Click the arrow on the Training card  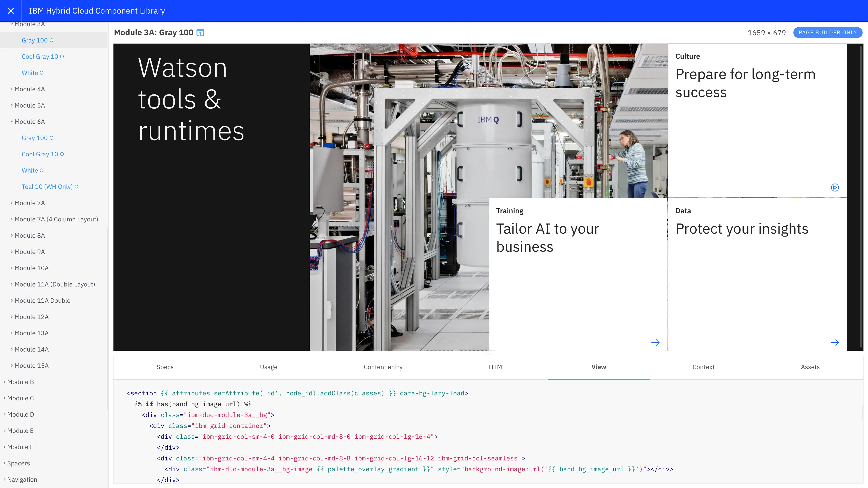(x=656, y=342)
